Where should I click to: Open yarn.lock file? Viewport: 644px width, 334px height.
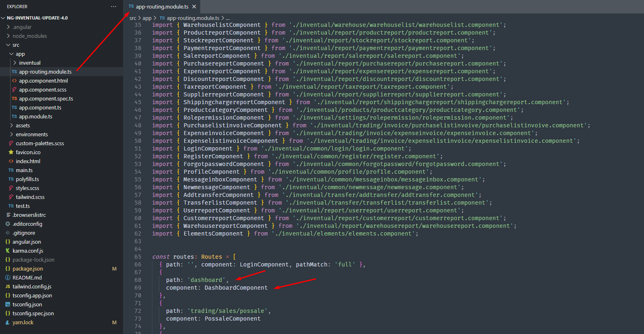point(23,322)
